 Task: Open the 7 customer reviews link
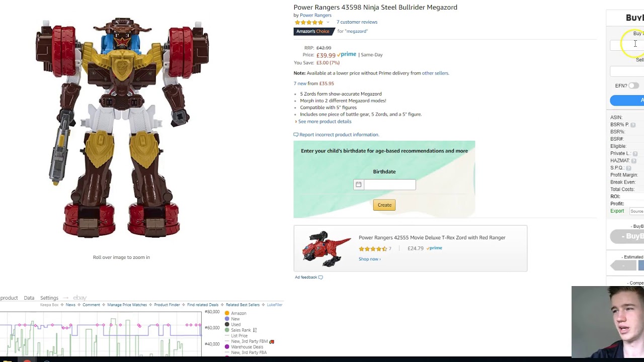click(x=357, y=22)
